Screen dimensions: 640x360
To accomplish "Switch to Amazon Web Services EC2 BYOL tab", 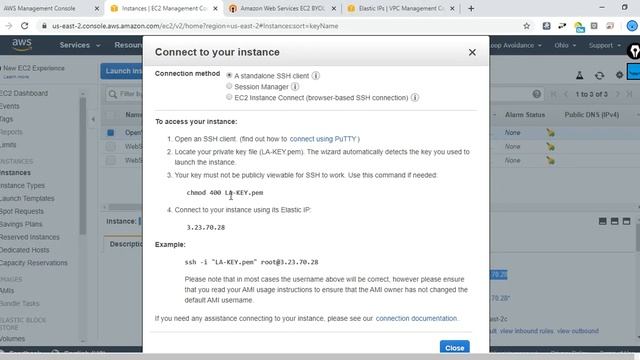I will point(282,8).
